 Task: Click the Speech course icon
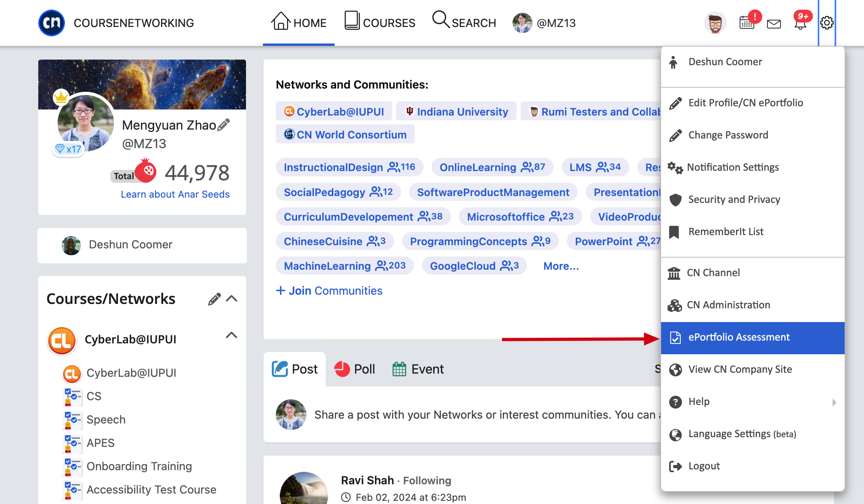73,420
